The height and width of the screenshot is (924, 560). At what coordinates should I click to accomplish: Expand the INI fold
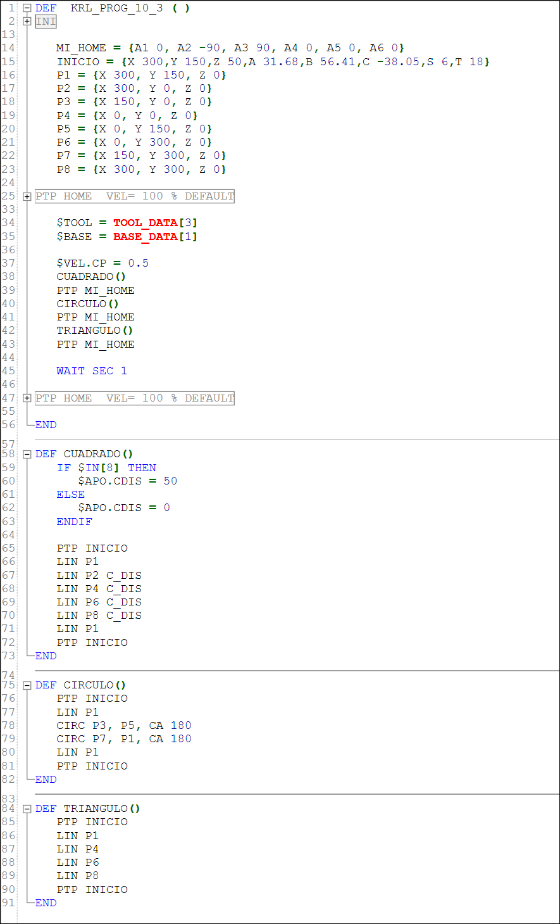(27, 22)
